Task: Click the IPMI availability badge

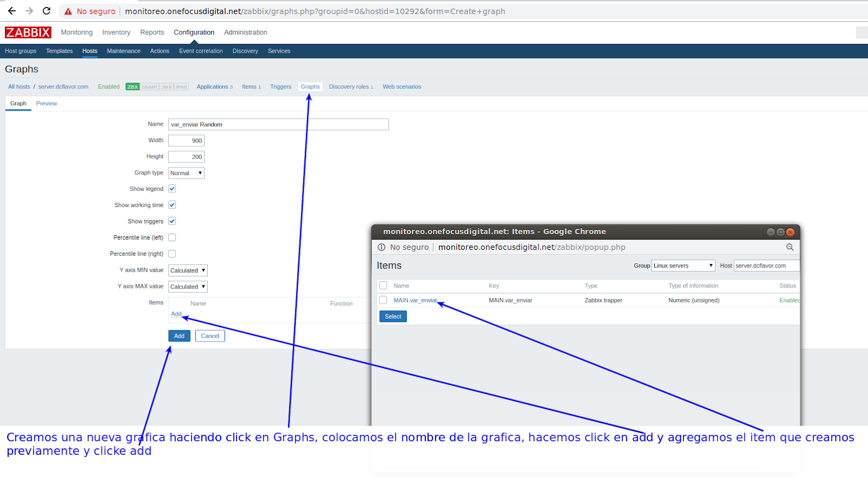Action: [x=181, y=87]
